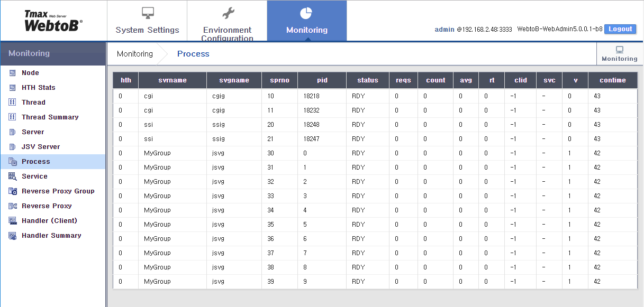The image size is (644, 307).
Task: Click the WebtoB-WebAdmin5.0.0.1-b8 version text
Action: point(559,30)
